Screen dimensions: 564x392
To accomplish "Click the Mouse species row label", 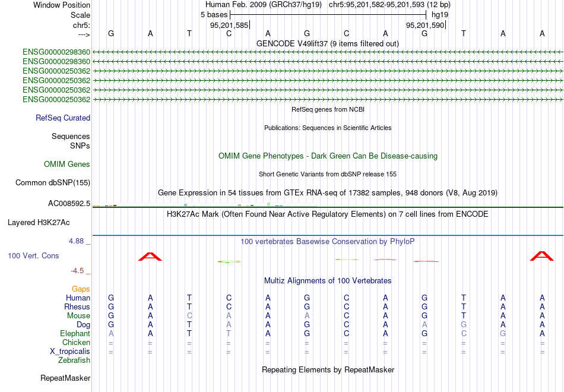I will pos(78,316).
